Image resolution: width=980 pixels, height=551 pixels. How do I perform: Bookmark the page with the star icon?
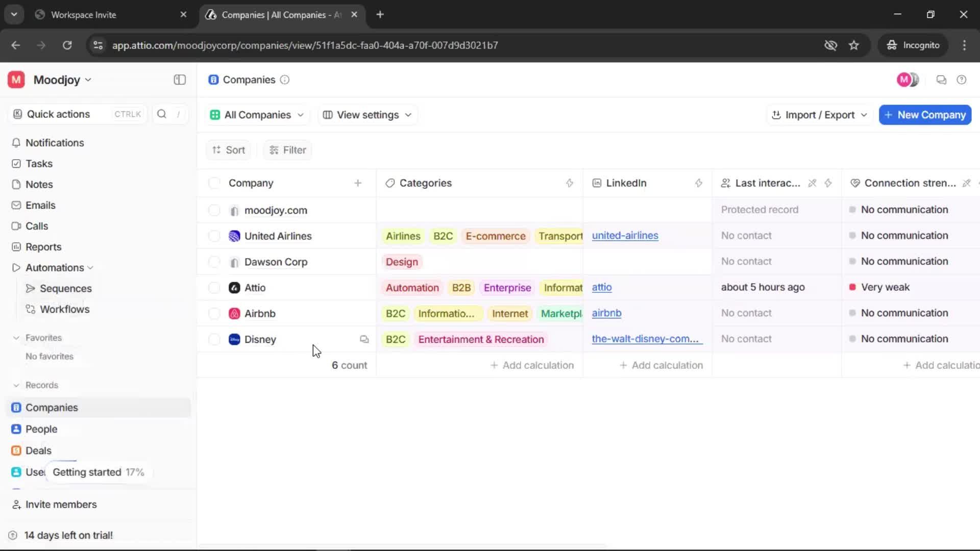pyautogui.click(x=854, y=45)
